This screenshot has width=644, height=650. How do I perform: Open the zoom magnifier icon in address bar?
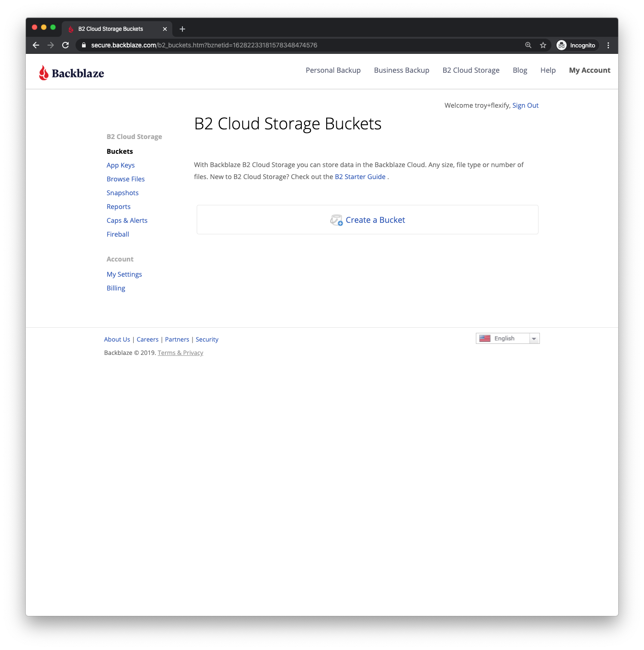(x=528, y=45)
